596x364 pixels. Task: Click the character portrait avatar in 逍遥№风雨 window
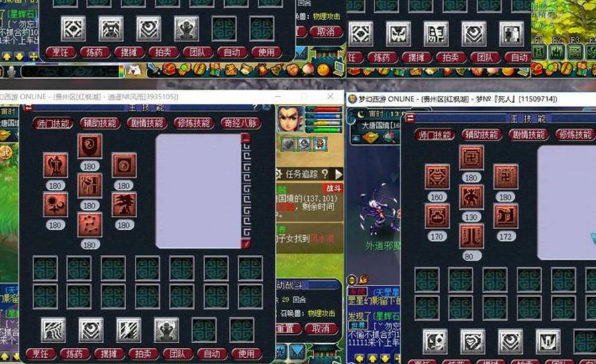pyautogui.click(x=290, y=119)
